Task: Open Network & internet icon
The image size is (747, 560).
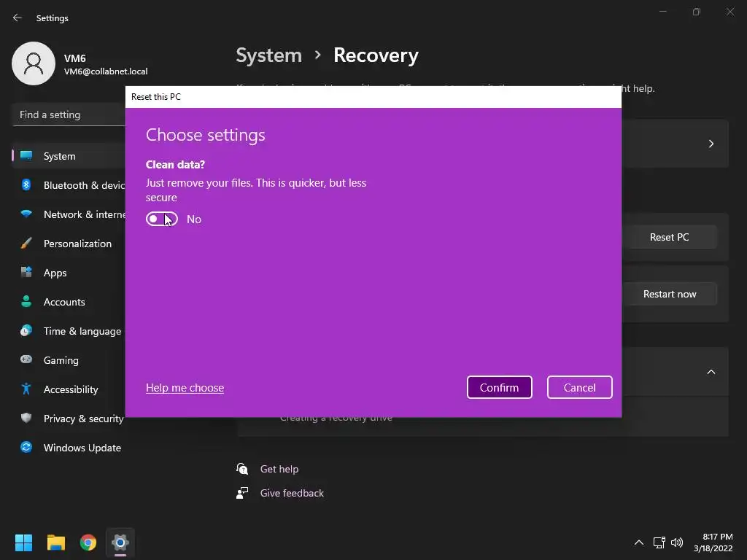Action: pos(26,214)
